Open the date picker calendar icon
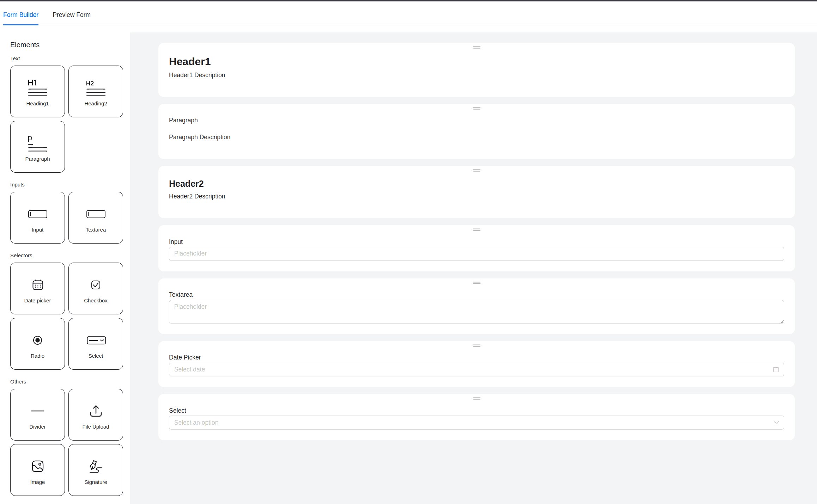 point(776,369)
